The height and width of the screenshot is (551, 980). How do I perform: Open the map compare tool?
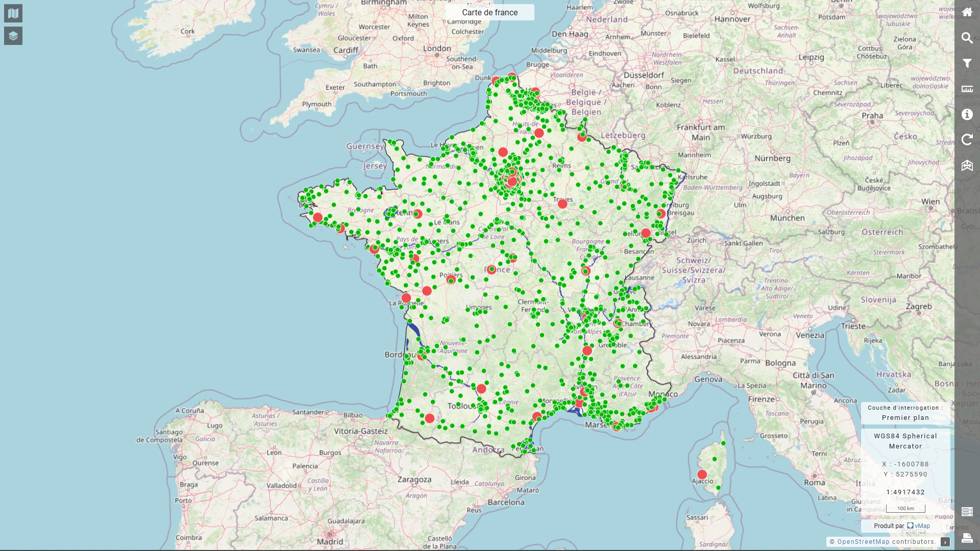coord(967,165)
